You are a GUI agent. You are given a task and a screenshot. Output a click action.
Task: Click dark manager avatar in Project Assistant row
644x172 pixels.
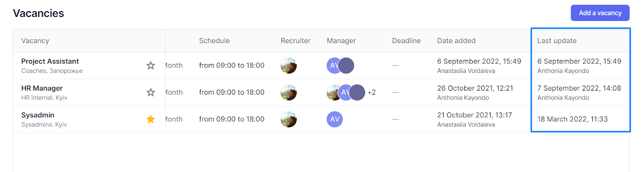pyautogui.click(x=346, y=65)
